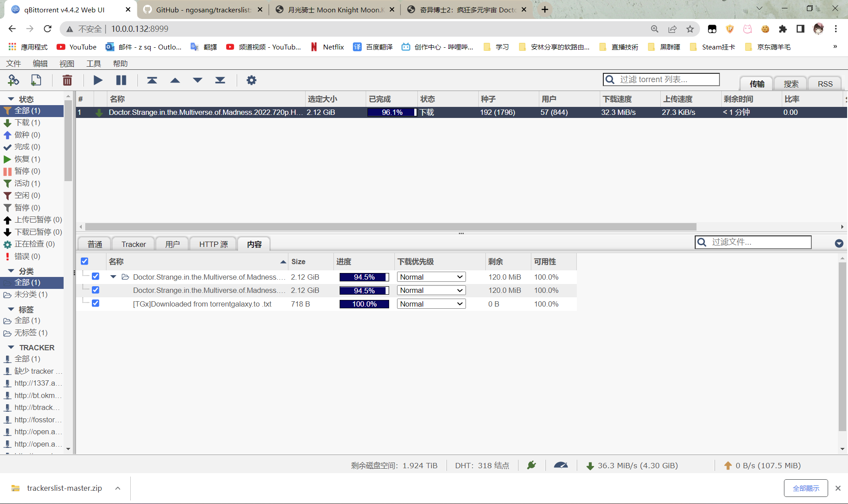The width and height of the screenshot is (848, 504).
Task: Open priority dropdown for TGx txt file
Action: tap(431, 304)
